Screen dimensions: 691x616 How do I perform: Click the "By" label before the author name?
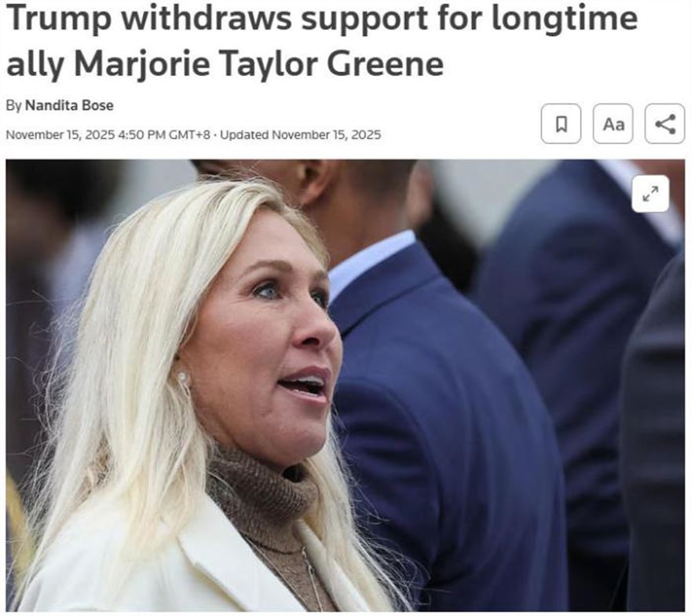tap(13, 106)
